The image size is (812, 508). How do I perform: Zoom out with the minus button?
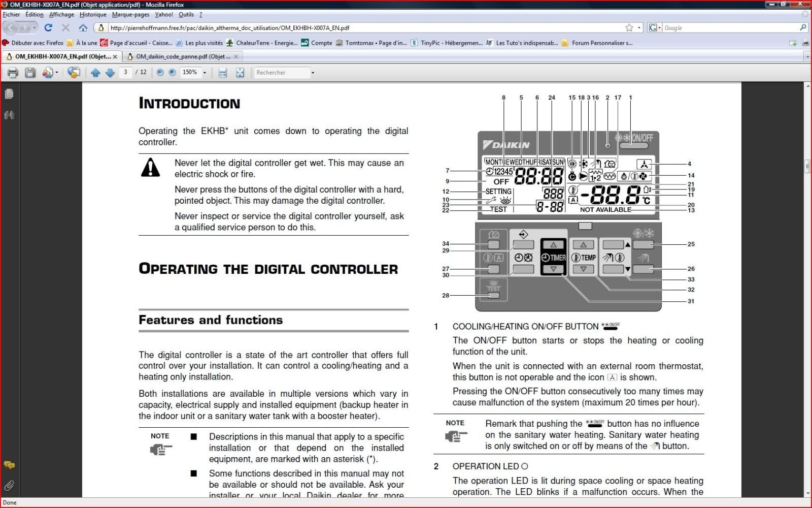pos(160,73)
